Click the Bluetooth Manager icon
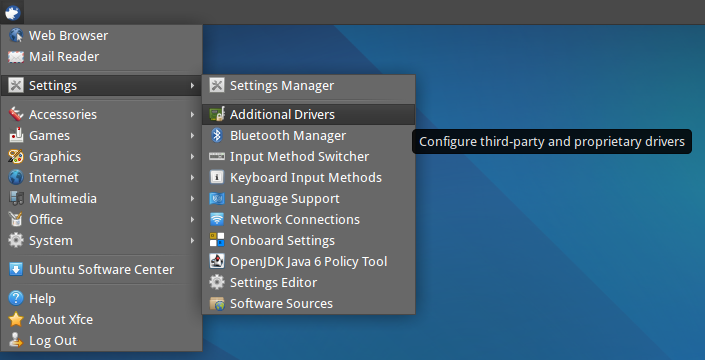The image size is (705, 360). pyautogui.click(x=217, y=135)
